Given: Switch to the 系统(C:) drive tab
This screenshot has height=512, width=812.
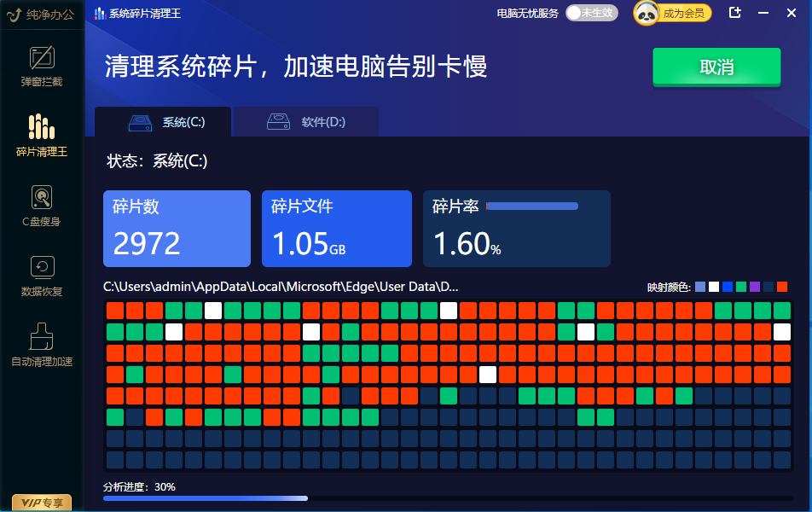Looking at the screenshot, I should click(x=163, y=122).
